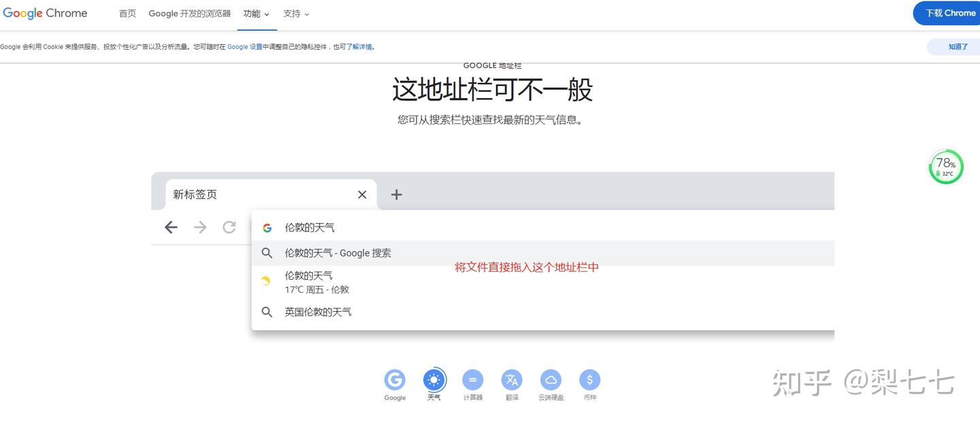Open the 首页 menu item

point(127,14)
